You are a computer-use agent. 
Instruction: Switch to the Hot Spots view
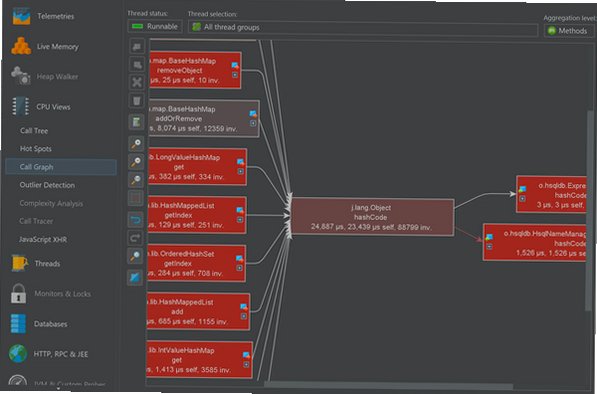[36, 148]
